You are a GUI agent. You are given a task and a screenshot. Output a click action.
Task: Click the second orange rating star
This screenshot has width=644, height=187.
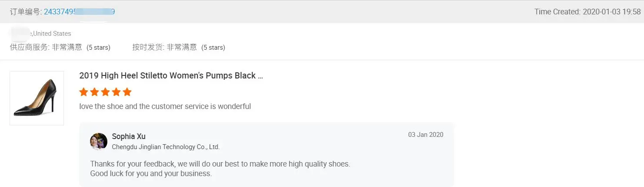[x=94, y=92]
